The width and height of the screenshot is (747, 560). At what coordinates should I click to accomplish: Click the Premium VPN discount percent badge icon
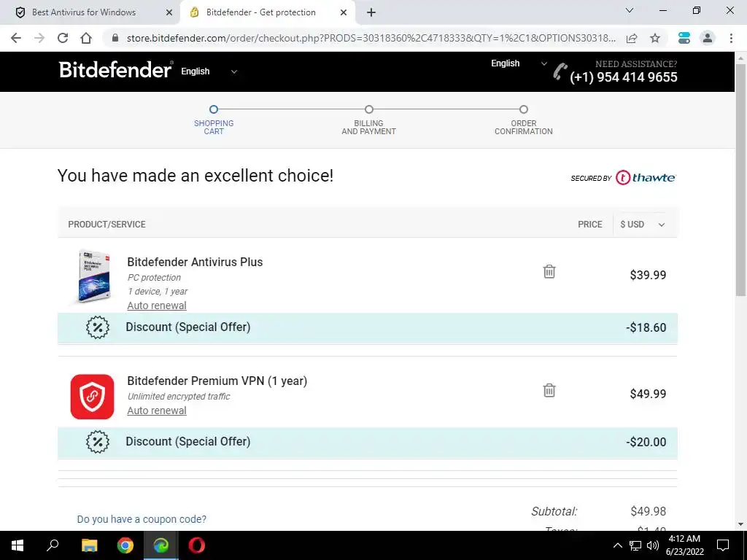point(98,442)
